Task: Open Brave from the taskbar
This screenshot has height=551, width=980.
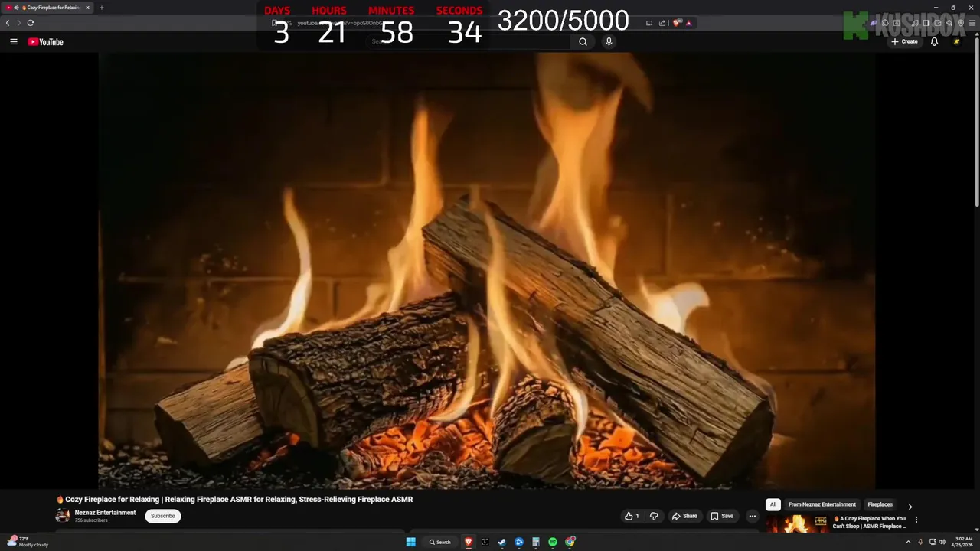Action: [469, 542]
